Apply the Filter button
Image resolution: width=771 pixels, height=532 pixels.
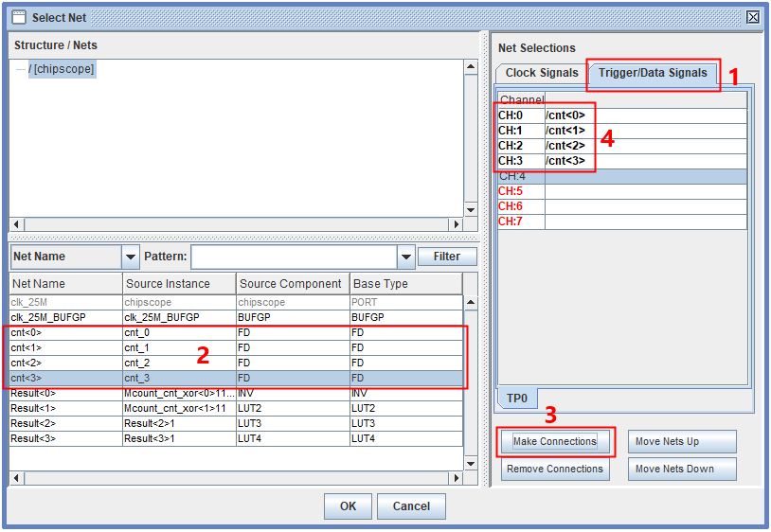447,257
